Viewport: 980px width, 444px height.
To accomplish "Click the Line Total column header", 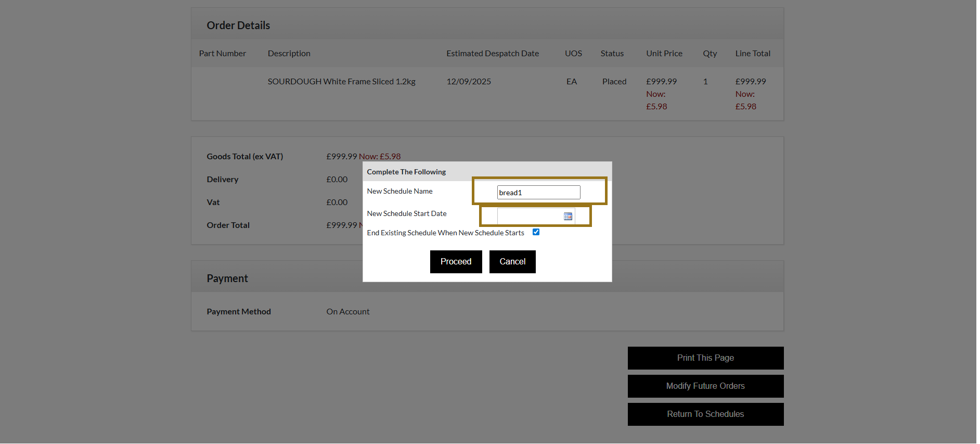I will coord(753,53).
